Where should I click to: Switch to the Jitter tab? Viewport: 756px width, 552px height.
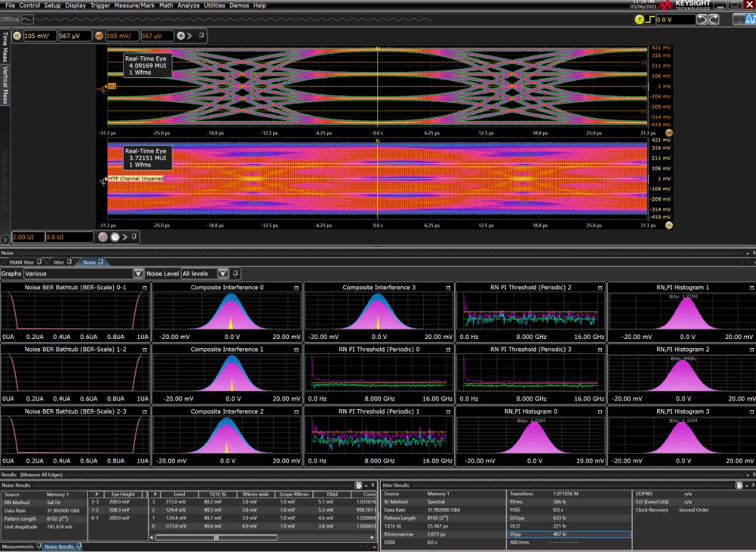tap(58, 262)
